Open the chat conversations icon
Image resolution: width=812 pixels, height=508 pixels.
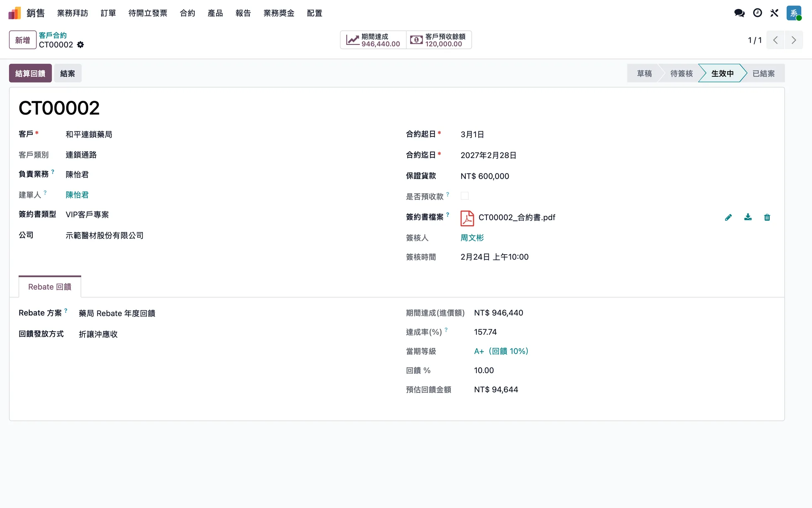pyautogui.click(x=739, y=13)
